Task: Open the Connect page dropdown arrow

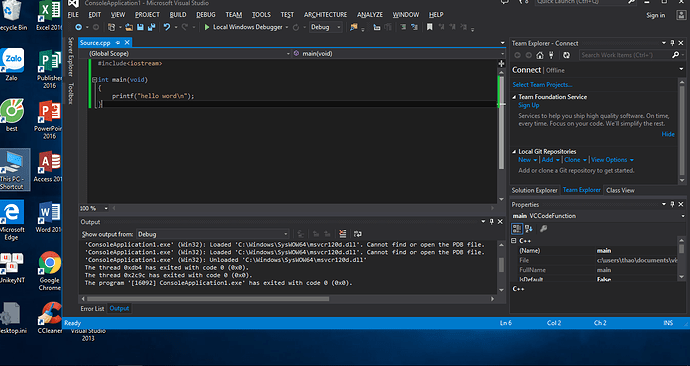Action: (681, 70)
